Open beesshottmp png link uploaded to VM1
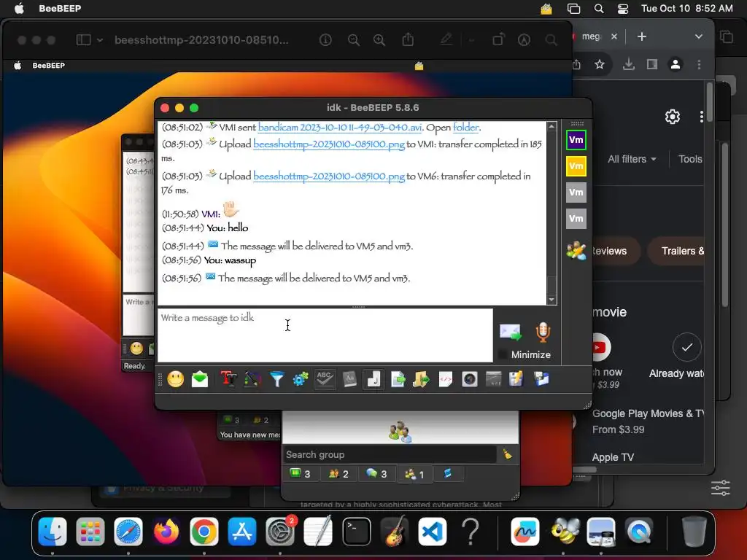 tap(329, 144)
